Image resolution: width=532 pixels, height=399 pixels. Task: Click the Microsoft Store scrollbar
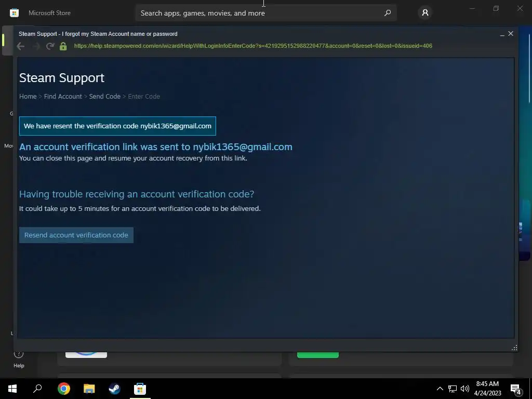(x=529, y=68)
